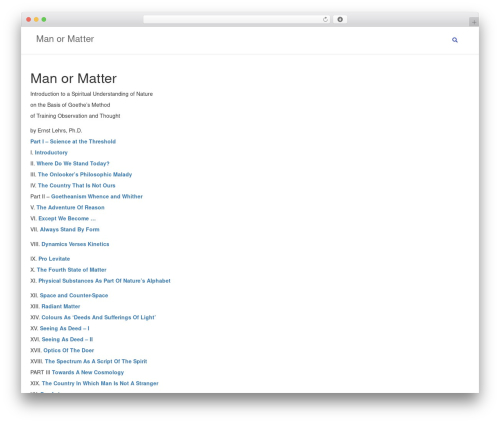Screen dimensions: 500x423
Task: Open 'Colours As Deeds And Sufferings Of Light'
Action: click(99, 317)
